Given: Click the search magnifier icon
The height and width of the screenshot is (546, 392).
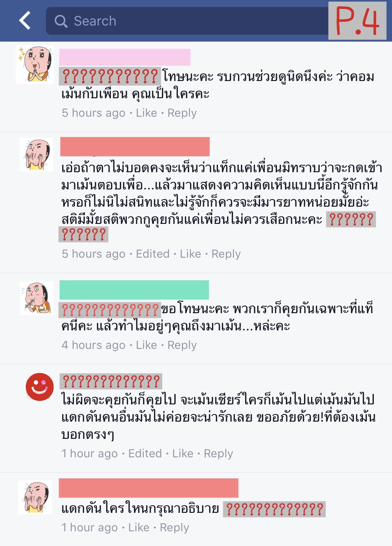Looking at the screenshot, I should 61,21.
